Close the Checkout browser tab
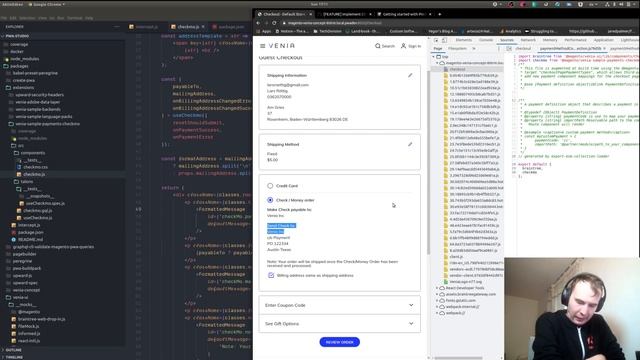 [310, 14]
